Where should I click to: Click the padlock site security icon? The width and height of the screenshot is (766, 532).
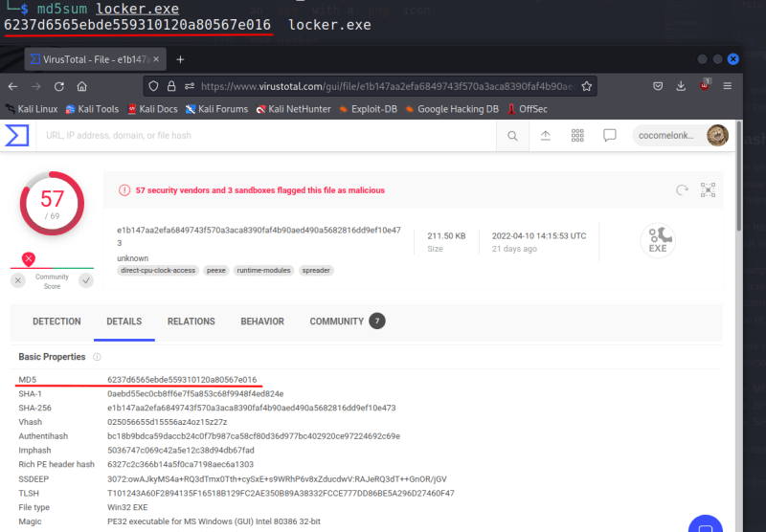point(171,86)
